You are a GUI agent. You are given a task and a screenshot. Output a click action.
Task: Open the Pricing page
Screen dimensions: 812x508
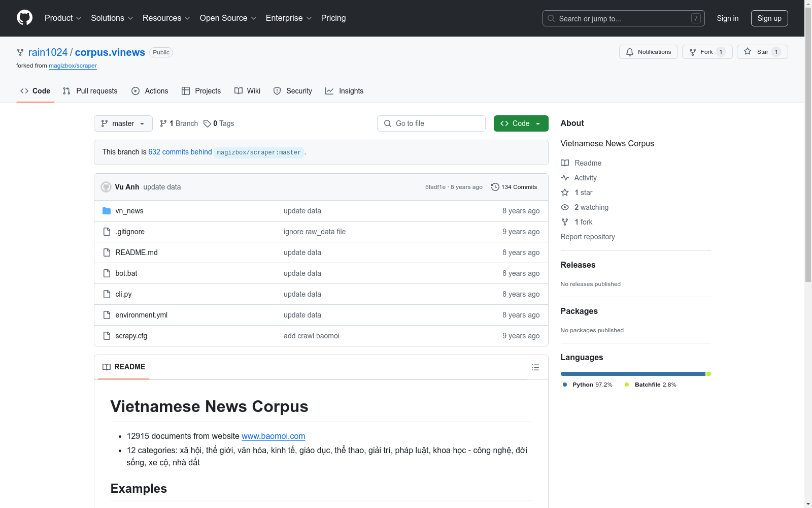[x=333, y=18]
